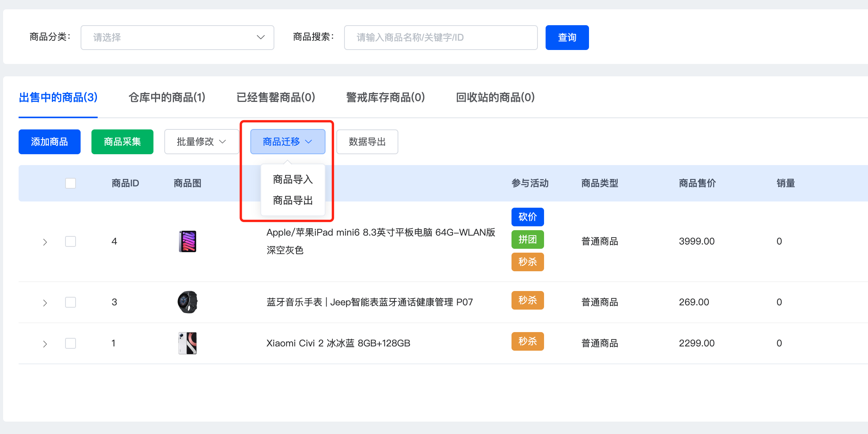Click the 秒杀 tag on smartwatch row

point(527,300)
